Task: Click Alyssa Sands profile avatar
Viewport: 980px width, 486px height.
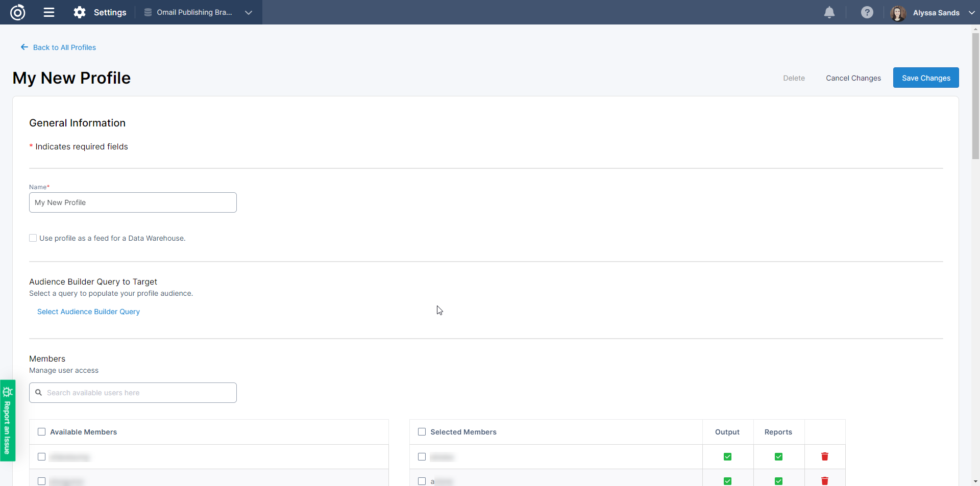Action: (898, 13)
